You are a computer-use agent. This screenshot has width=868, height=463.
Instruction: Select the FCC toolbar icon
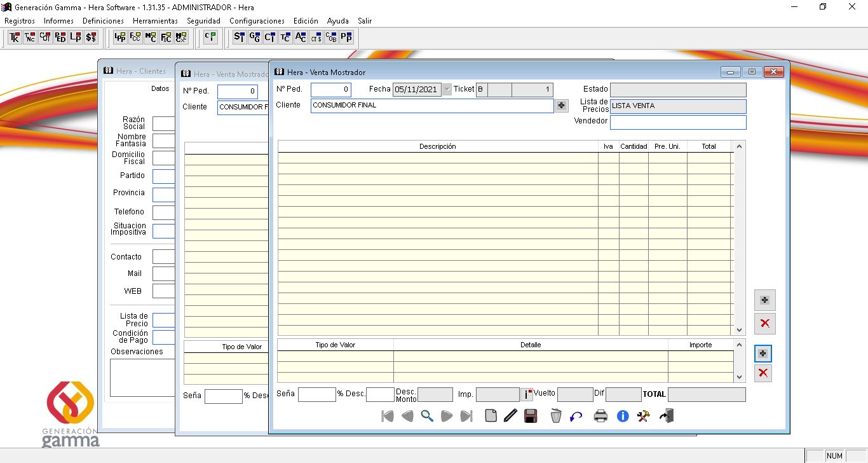[x=135, y=38]
